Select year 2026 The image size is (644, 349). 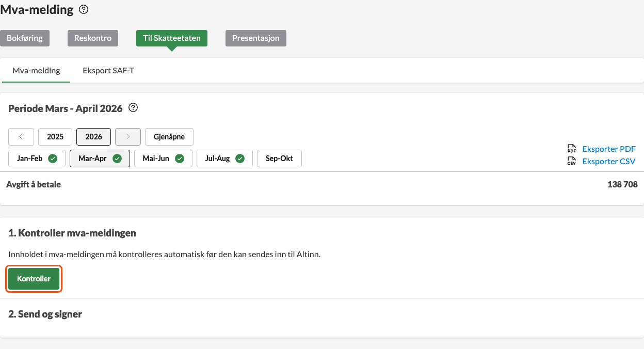coord(94,137)
